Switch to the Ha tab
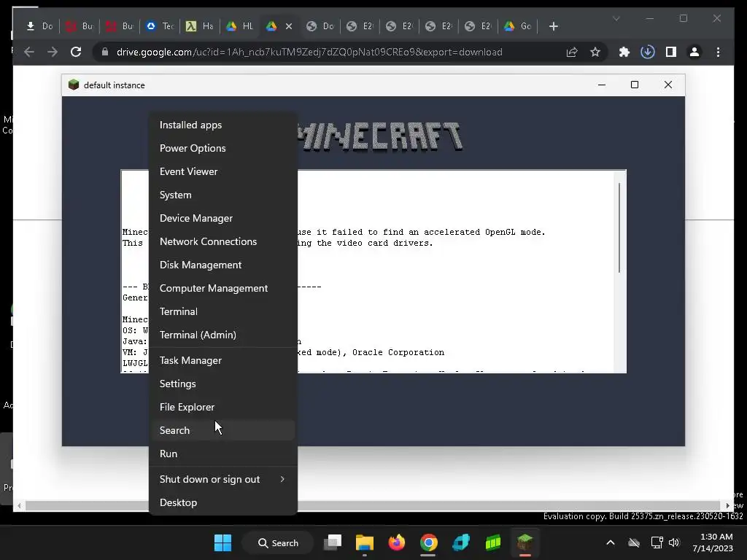This screenshot has height=560, width=747. click(200, 26)
